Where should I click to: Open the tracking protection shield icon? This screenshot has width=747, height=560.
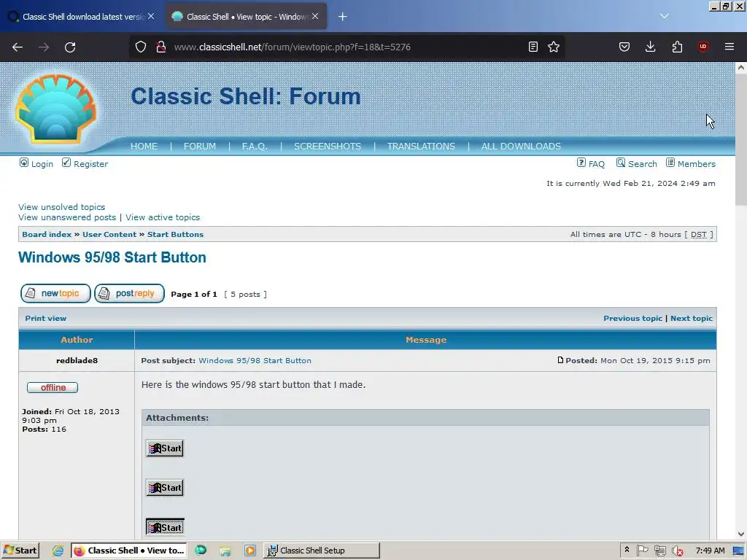(x=141, y=47)
